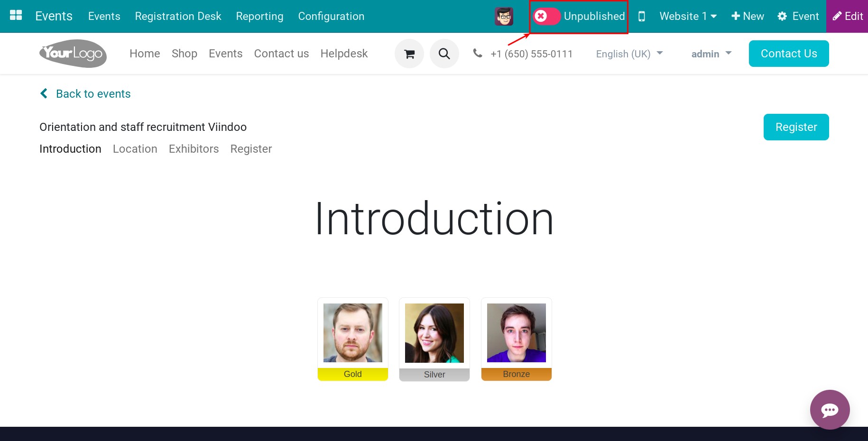The height and width of the screenshot is (441, 868).
Task: Open the apps grid menu icon
Action: point(16,16)
